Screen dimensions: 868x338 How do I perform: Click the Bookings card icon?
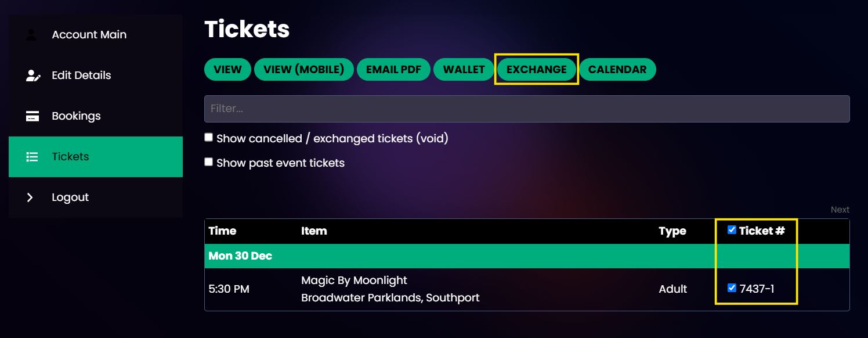click(32, 116)
